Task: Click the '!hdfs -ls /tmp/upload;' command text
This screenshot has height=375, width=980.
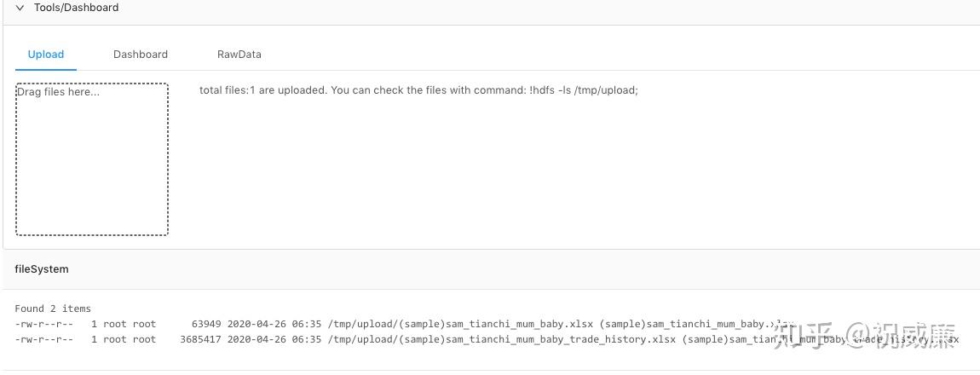Action: tap(584, 90)
